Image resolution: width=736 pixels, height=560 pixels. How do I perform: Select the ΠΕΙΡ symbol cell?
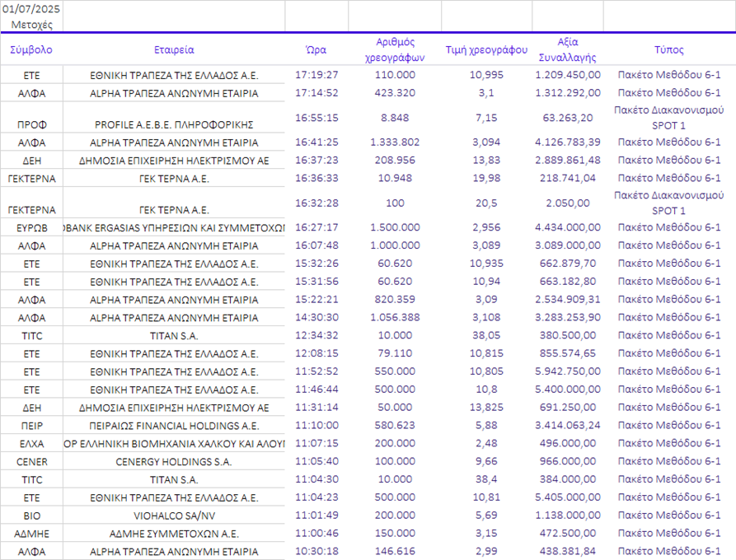(x=31, y=426)
